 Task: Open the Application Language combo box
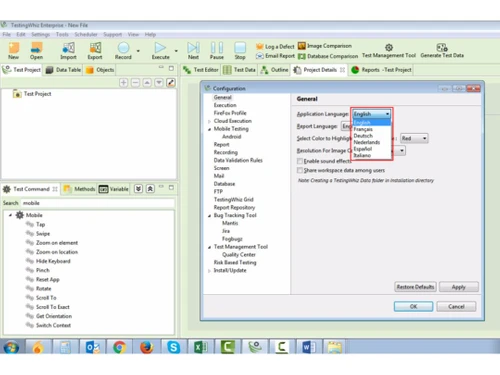371,114
